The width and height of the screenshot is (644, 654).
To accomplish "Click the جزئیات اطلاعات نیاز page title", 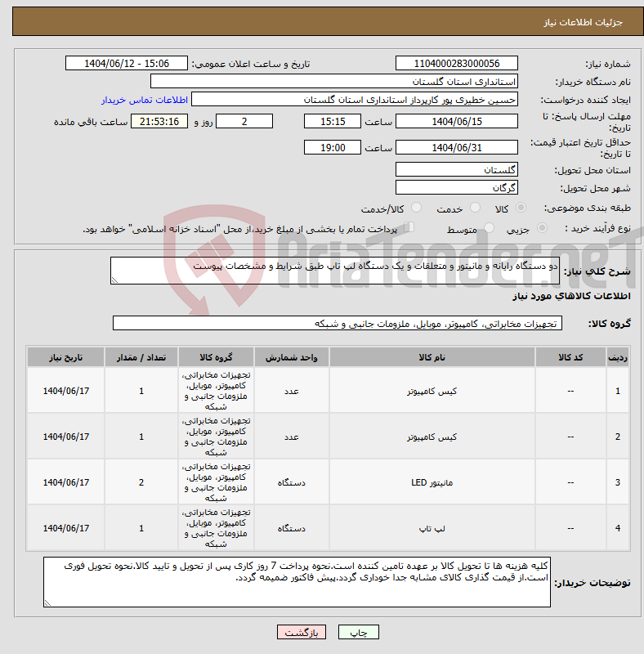I will coord(583,22).
